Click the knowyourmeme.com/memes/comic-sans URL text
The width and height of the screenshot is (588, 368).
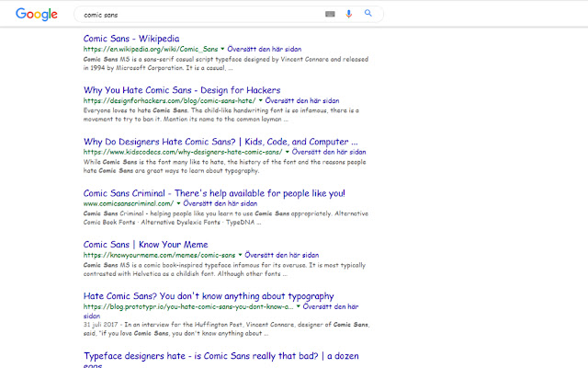pos(159,255)
